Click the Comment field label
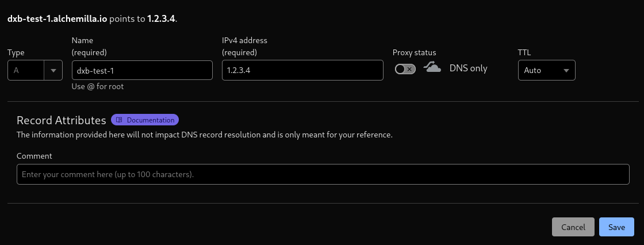This screenshot has height=245, width=644. 34,156
